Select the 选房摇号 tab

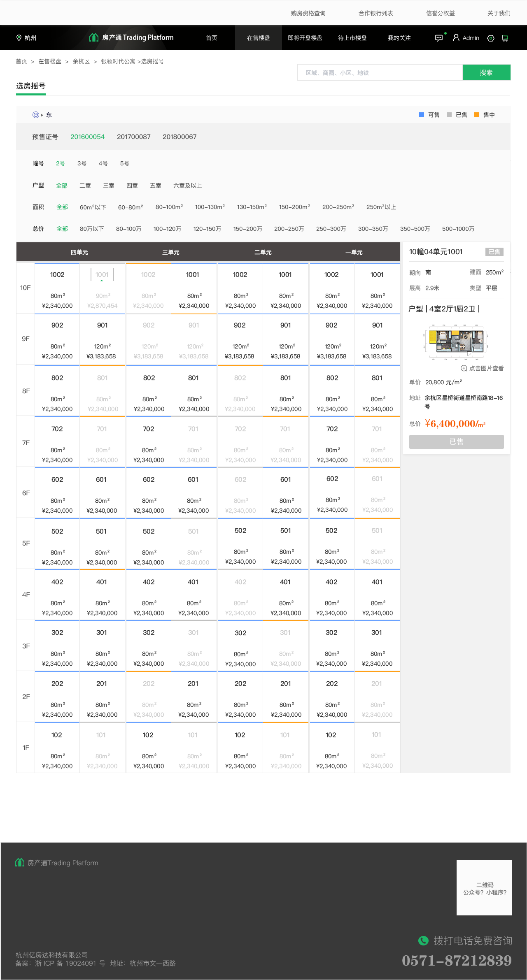[x=31, y=86]
